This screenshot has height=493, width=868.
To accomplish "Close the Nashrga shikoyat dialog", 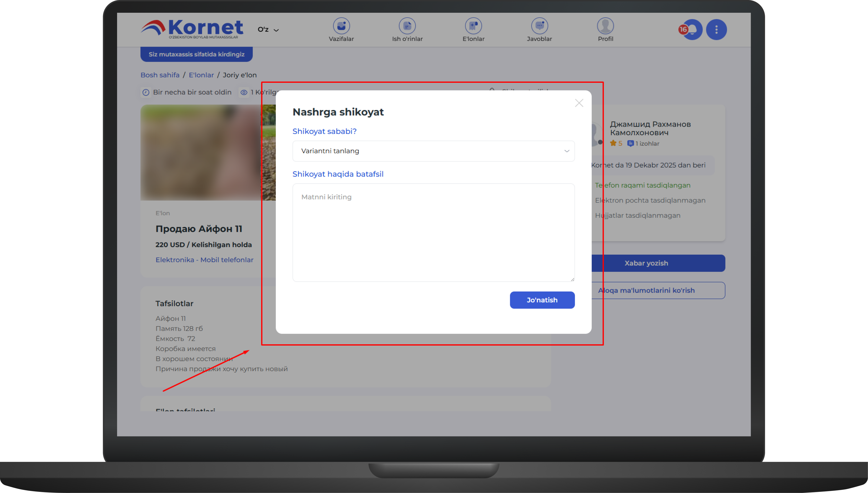I will point(579,103).
